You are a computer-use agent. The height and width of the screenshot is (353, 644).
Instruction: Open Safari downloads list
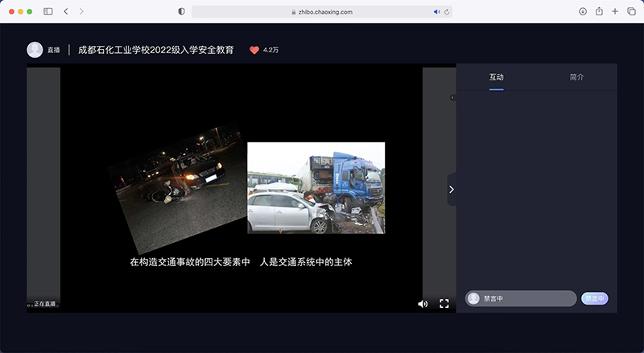point(583,11)
